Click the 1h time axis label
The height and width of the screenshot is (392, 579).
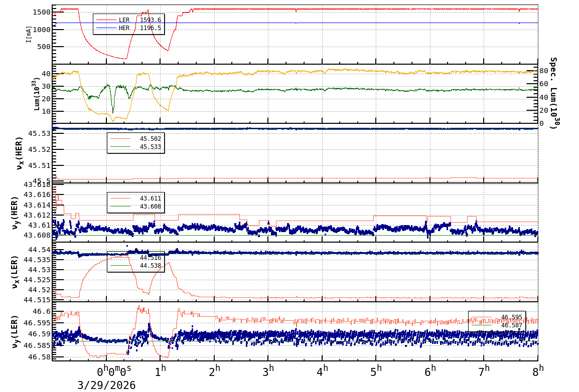160,371
